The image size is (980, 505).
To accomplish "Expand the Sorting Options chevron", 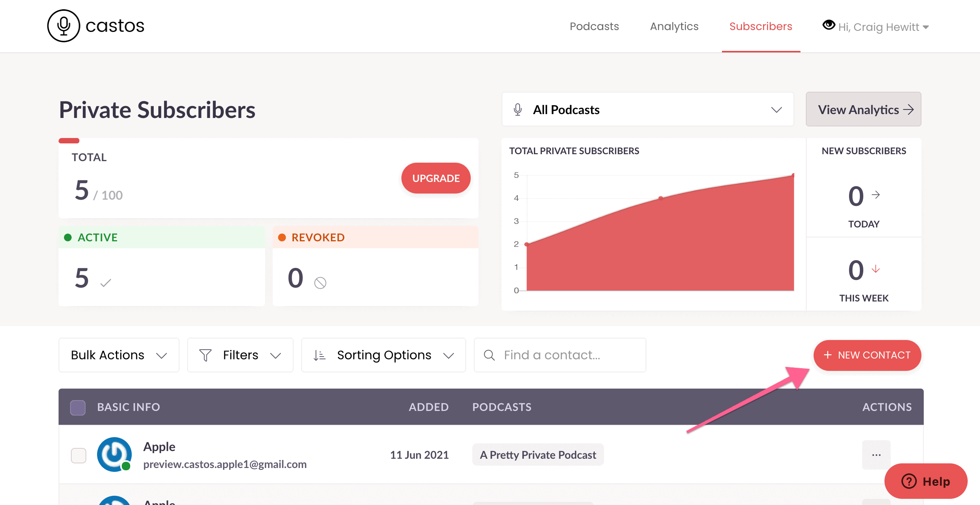I will coord(448,355).
